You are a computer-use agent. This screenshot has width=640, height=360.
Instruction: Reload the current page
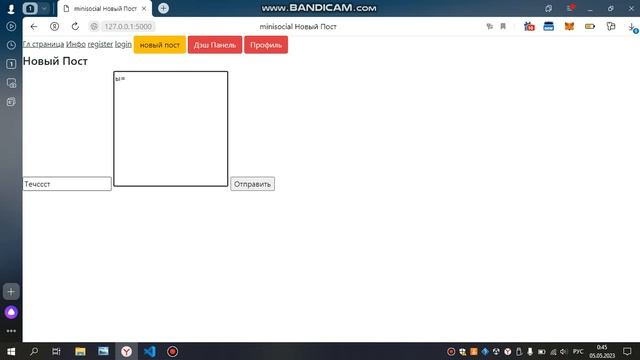[75, 27]
